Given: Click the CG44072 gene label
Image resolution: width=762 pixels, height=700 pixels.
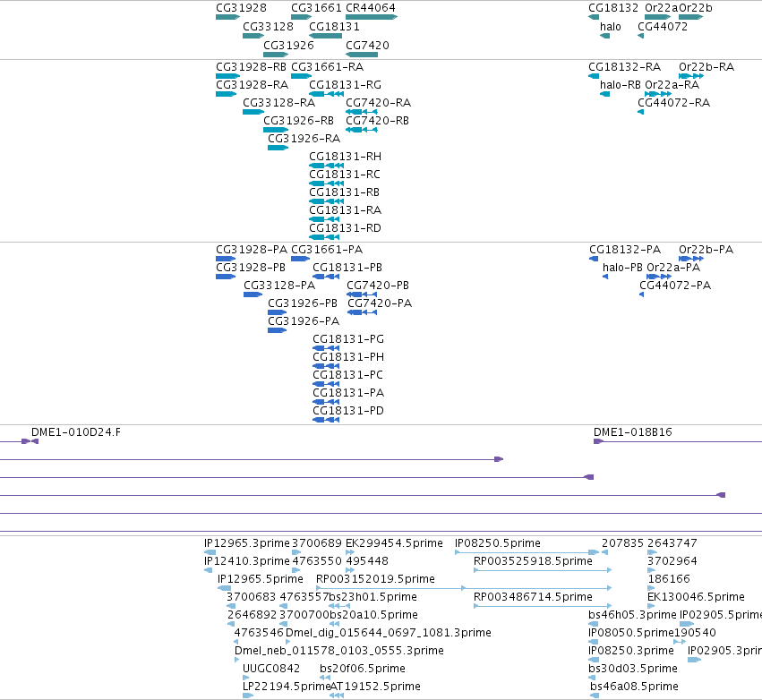Looking at the screenshot, I should point(663,27).
